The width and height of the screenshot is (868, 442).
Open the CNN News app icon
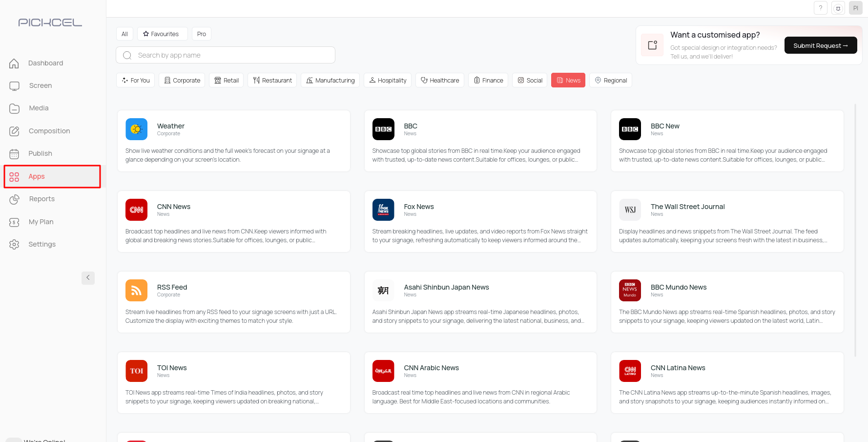[136, 210]
